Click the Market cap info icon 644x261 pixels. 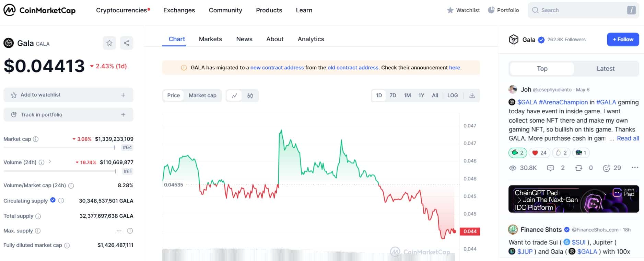pyautogui.click(x=36, y=139)
